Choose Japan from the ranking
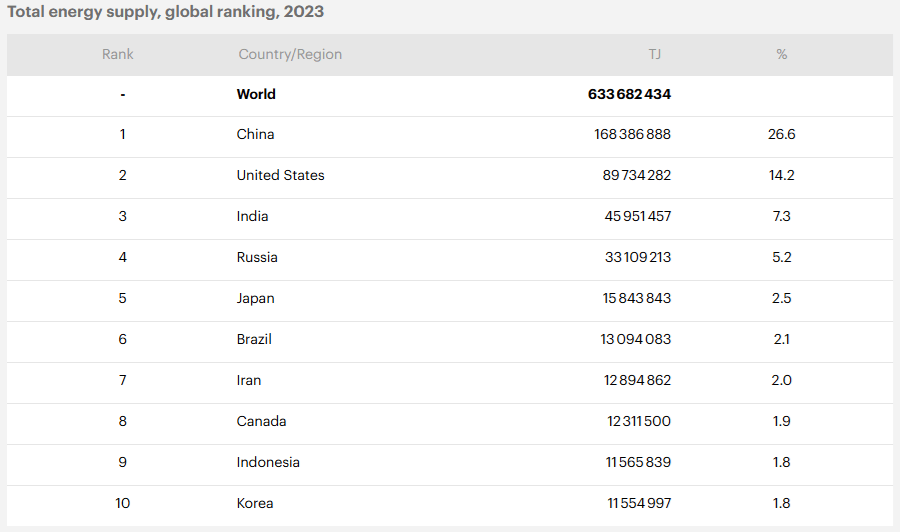 click(x=255, y=298)
